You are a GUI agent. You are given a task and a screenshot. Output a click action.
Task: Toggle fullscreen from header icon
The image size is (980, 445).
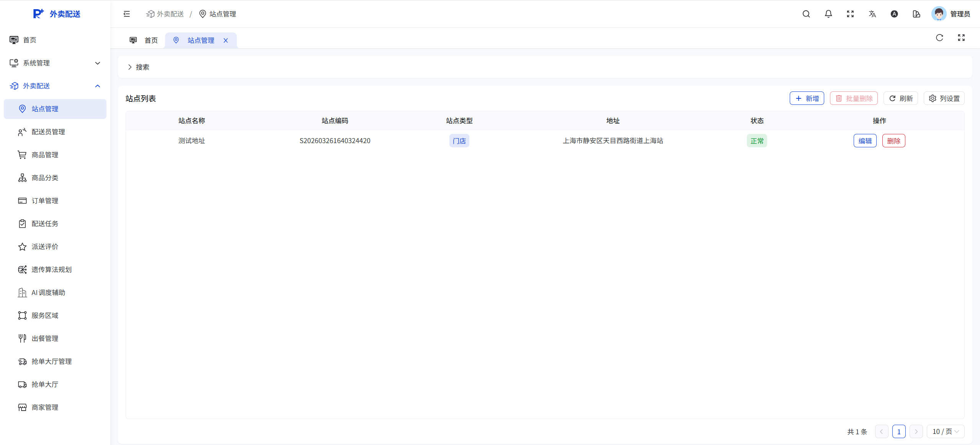click(850, 14)
